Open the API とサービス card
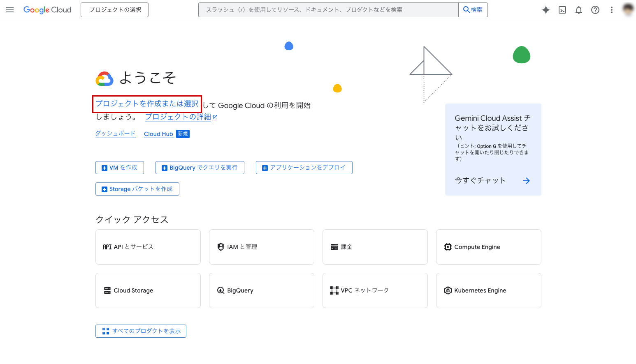The width and height of the screenshot is (636, 364). [x=148, y=247]
